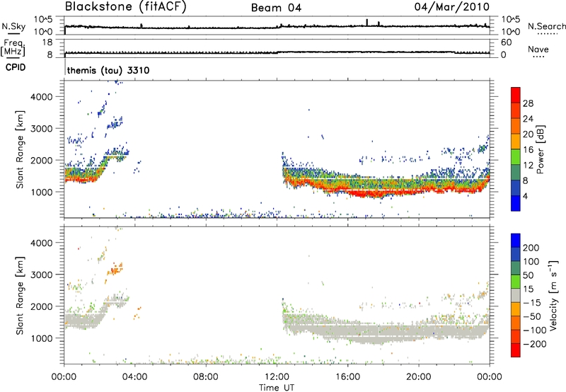Image resolution: width=566 pixels, height=392 pixels.
Task: Click the 'Blackstone (fitACF)' plot title
Action: (x=125, y=6)
